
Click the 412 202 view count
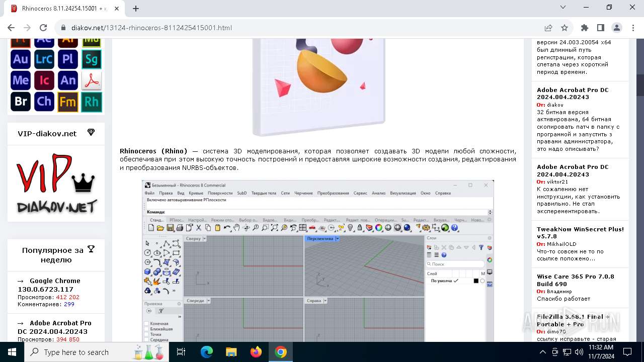[67, 297]
